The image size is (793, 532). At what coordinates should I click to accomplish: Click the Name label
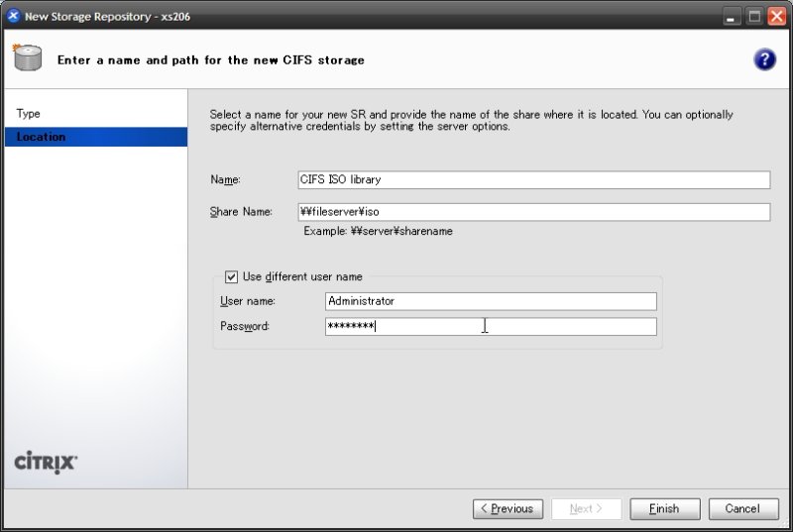pos(226,180)
